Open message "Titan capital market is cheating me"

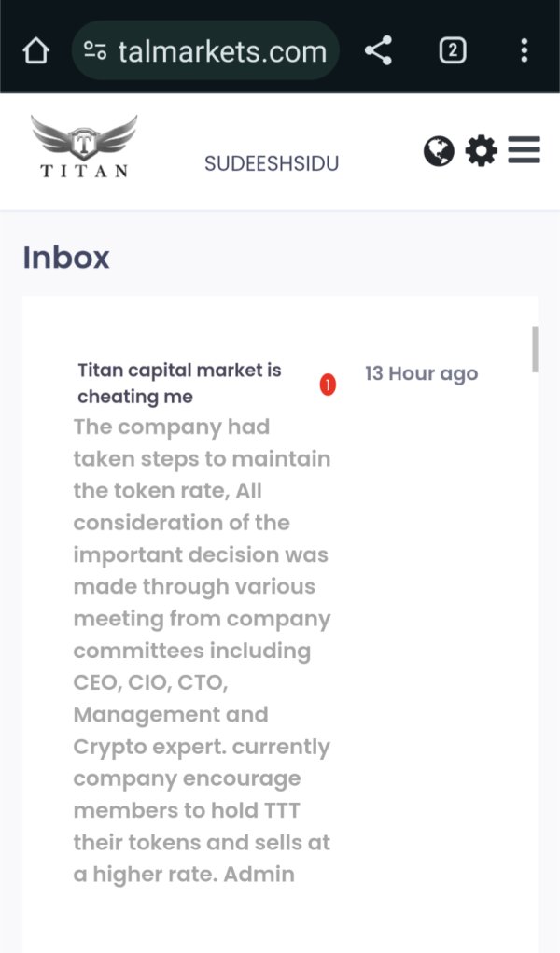coord(179,383)
